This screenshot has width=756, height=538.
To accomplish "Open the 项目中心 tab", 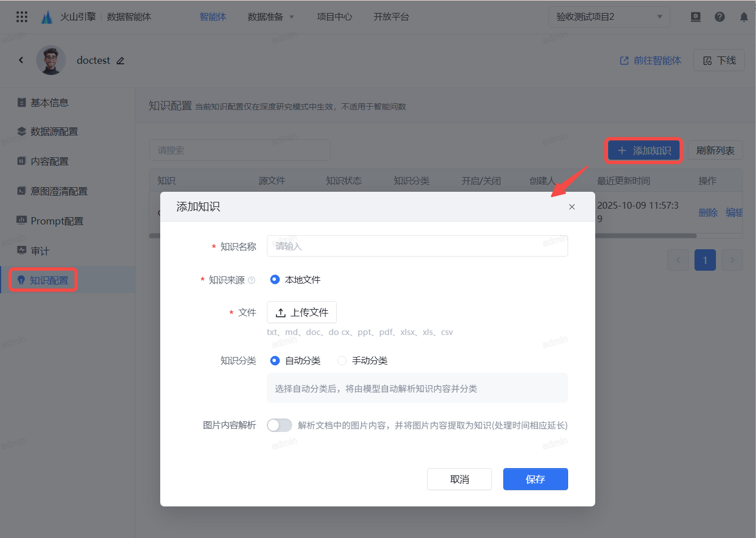I will 335,17.
